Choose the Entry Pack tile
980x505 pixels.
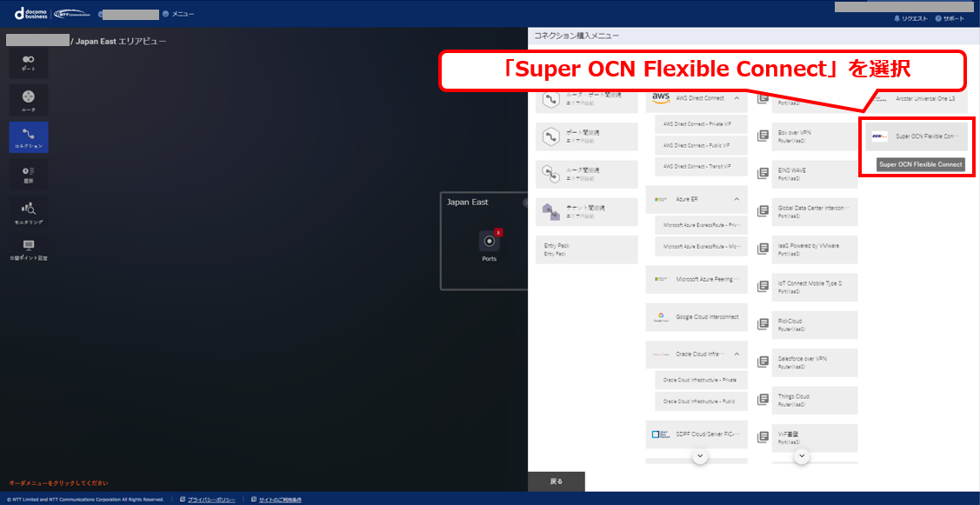[587, 249]
